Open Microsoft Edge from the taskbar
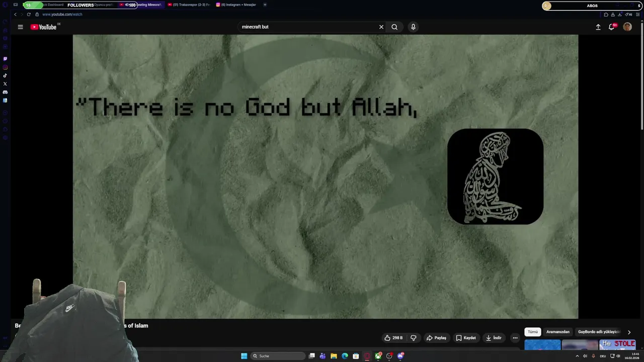Viewport: 644px width, 362px height. click(x=345, y=356)
